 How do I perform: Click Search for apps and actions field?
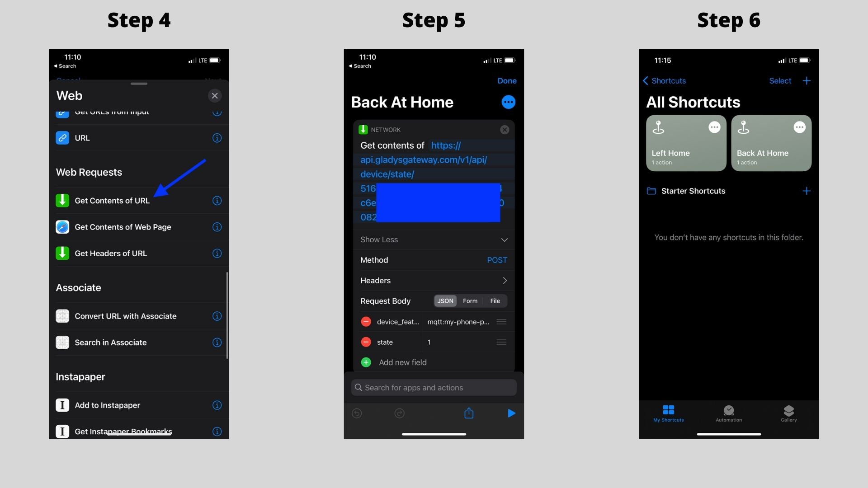click(x=434, y=387)
